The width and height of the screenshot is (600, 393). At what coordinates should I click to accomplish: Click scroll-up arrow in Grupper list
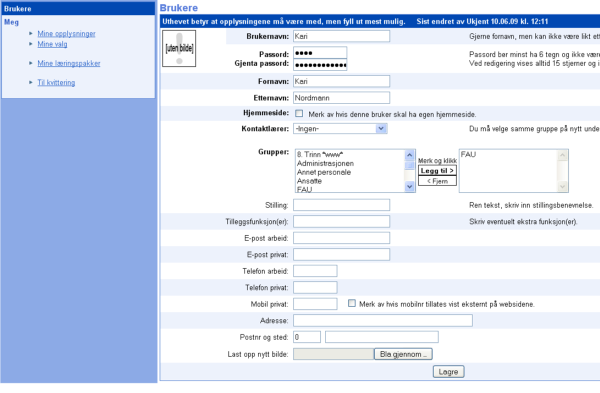tap(409, 155)
